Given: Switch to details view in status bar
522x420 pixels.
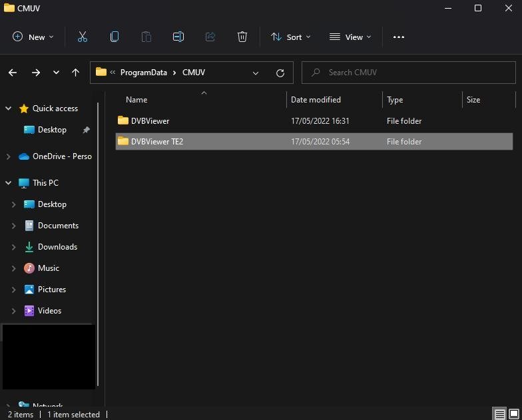Looking at the screenshot, I should point(499,414).
